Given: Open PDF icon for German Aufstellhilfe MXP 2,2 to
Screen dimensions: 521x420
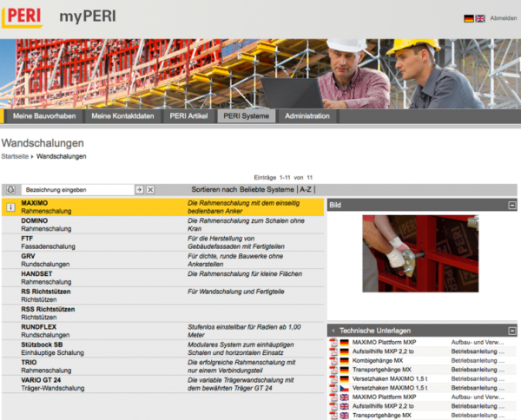Looking at the screenshot, I should coord(333,351).
